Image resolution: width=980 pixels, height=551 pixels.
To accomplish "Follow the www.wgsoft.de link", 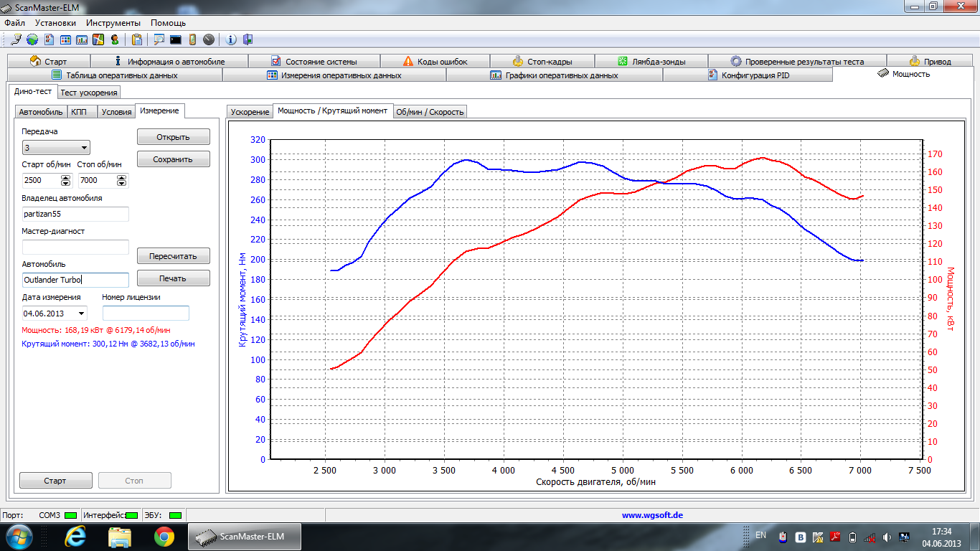I will click(x=651, y=515).
